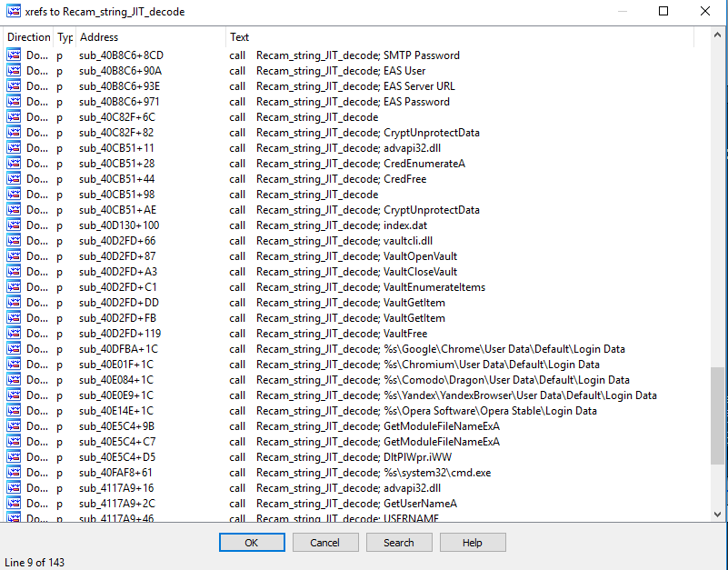Click the xref icon beside sub_40B8C6+93E

coord(14,86)
